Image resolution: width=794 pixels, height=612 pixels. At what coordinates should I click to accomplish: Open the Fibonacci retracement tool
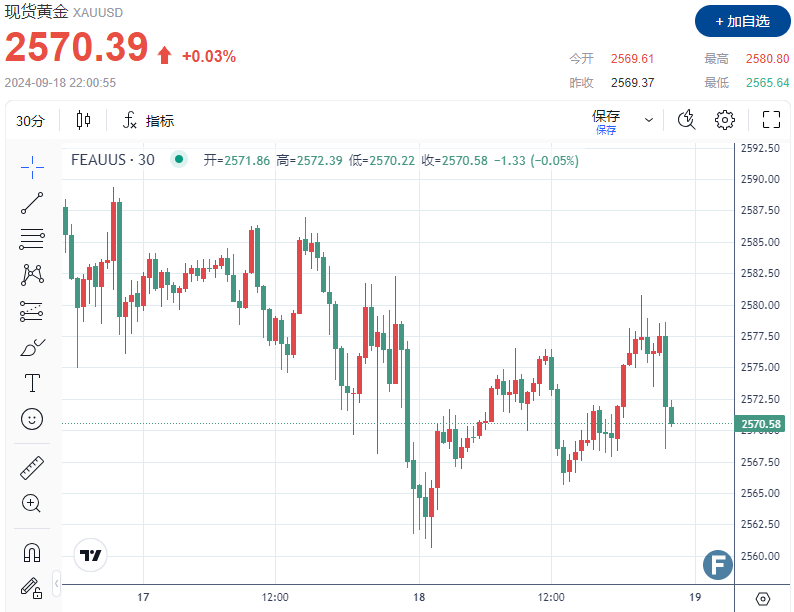(x=32, y=238)
